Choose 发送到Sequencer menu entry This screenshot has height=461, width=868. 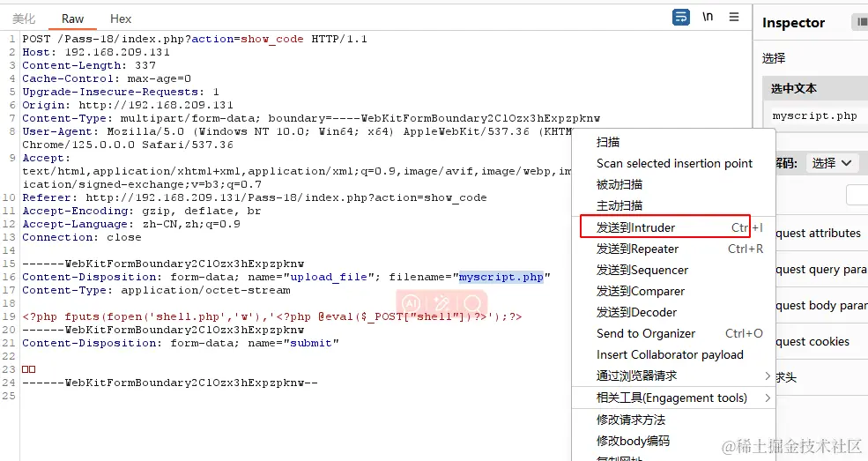(674, 270)
